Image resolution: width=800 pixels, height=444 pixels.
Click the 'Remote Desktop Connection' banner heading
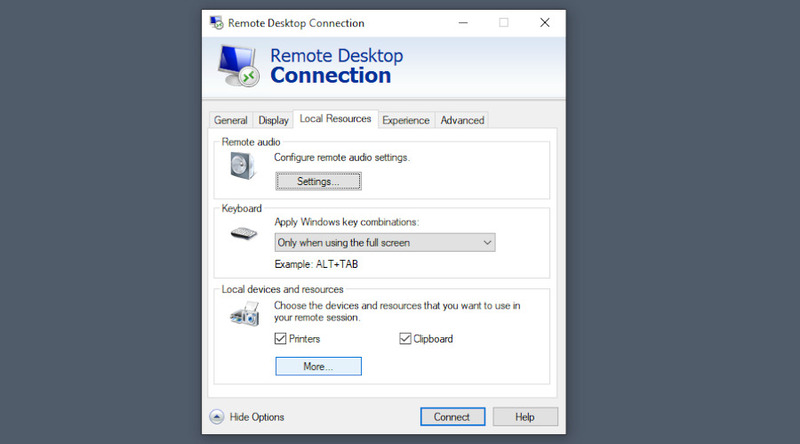337,65
